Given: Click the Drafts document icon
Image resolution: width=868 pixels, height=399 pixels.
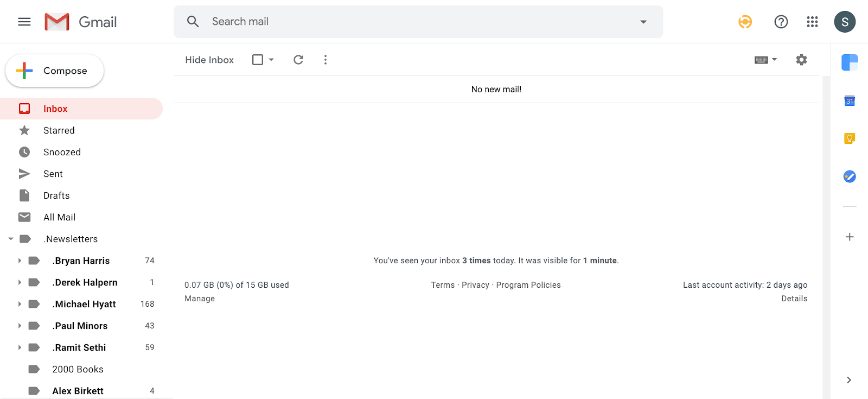Looking at the screenshot, I should [x=24, y=195].
